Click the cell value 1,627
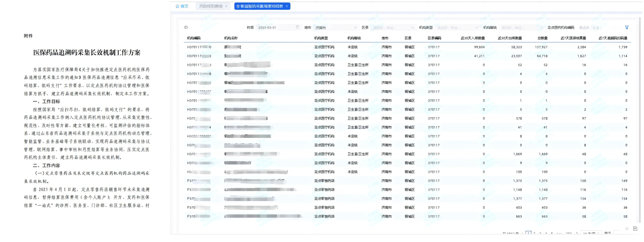 [581, 56]
